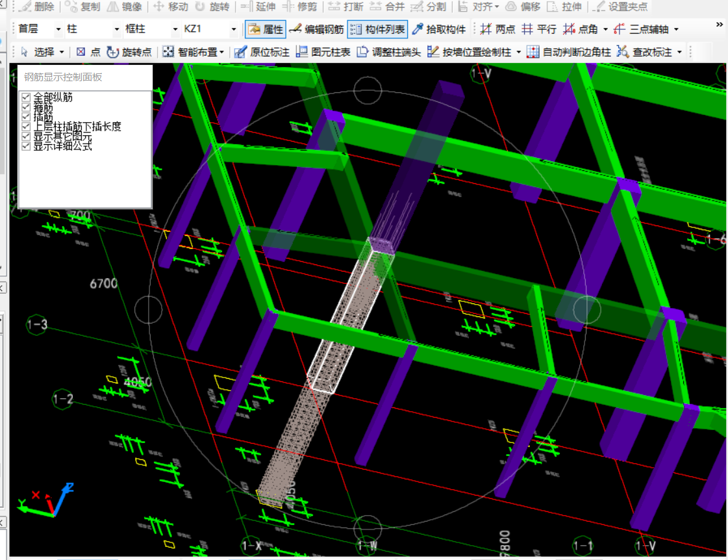Click axis label 1-2
This screenshot has height=560, width=728.
click(63, 399)
